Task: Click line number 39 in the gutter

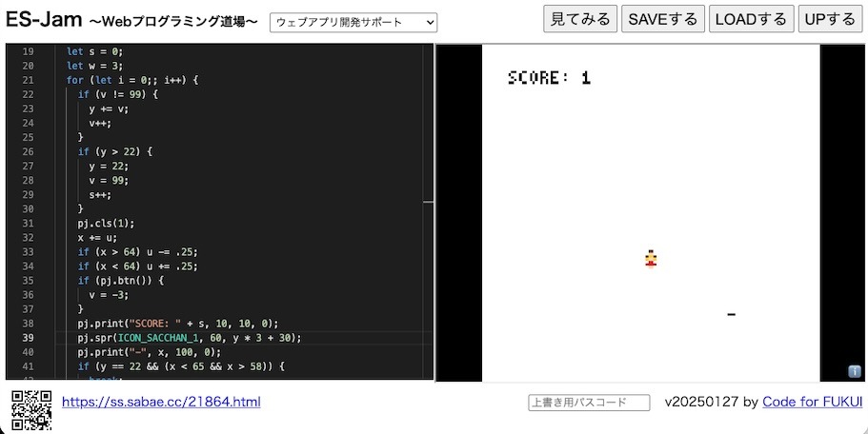Action: pos(27,337)
